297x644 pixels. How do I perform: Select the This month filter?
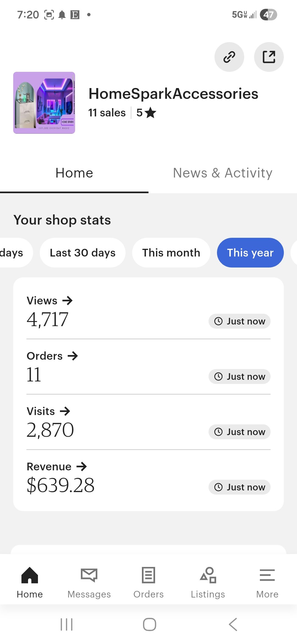click(x=171, y=253)
